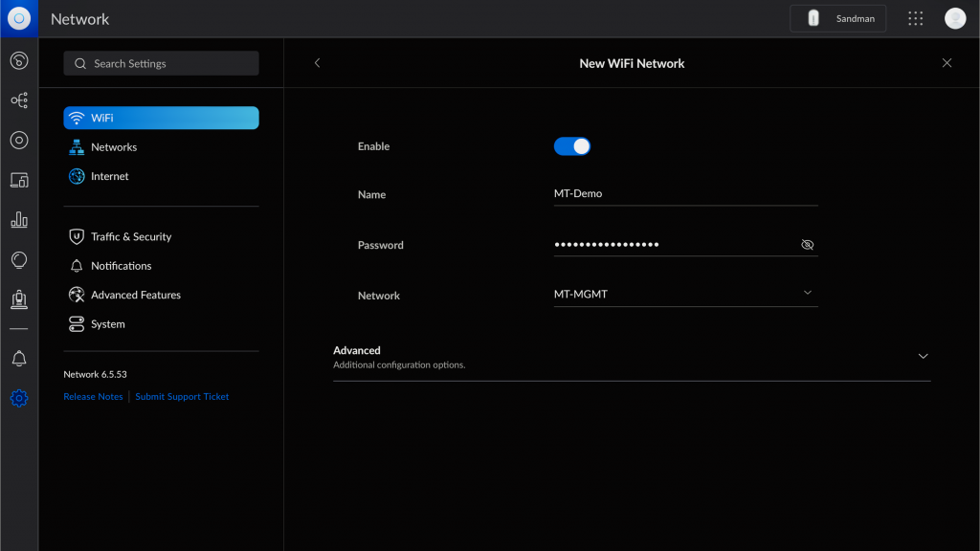The height and width of the screenshot is (551, 980).
Task: Open the app launcher grid icon
Action: click(915, 18)
